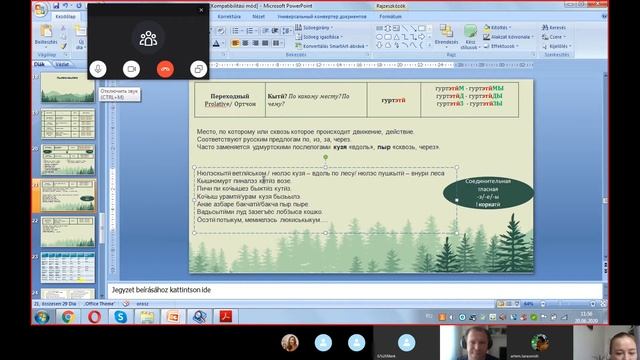Open the Универсальный конвертер документов tab

pyautogui.click(x=322, y=17)
